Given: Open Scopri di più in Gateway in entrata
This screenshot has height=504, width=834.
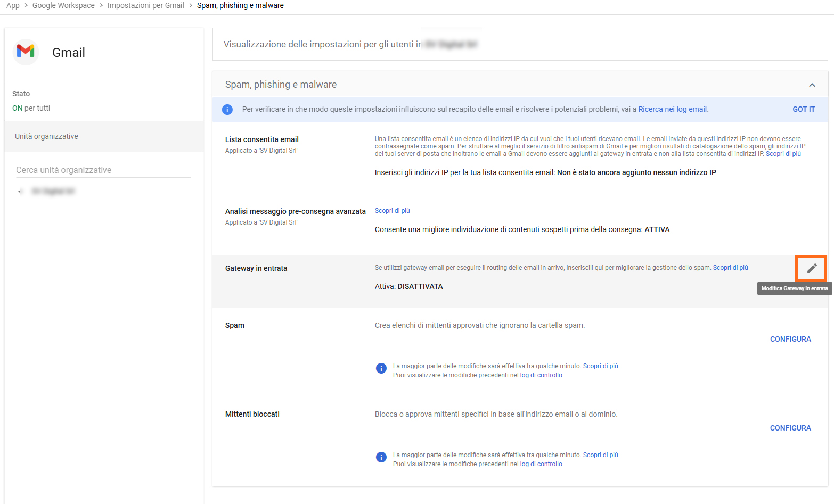Looking at the screenshot, I should coord(730,268).
